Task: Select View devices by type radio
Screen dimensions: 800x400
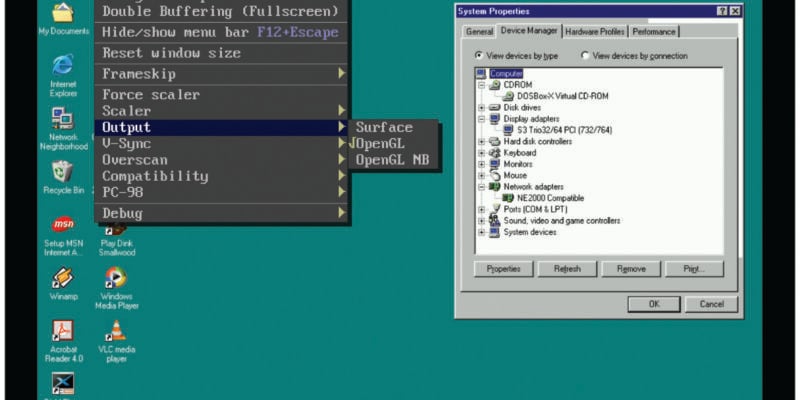Action: (x=479, y=55)
